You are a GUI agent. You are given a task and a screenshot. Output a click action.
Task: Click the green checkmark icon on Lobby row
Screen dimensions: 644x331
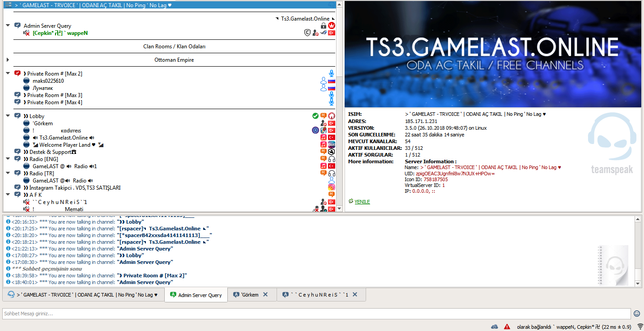tap(316, 116)
